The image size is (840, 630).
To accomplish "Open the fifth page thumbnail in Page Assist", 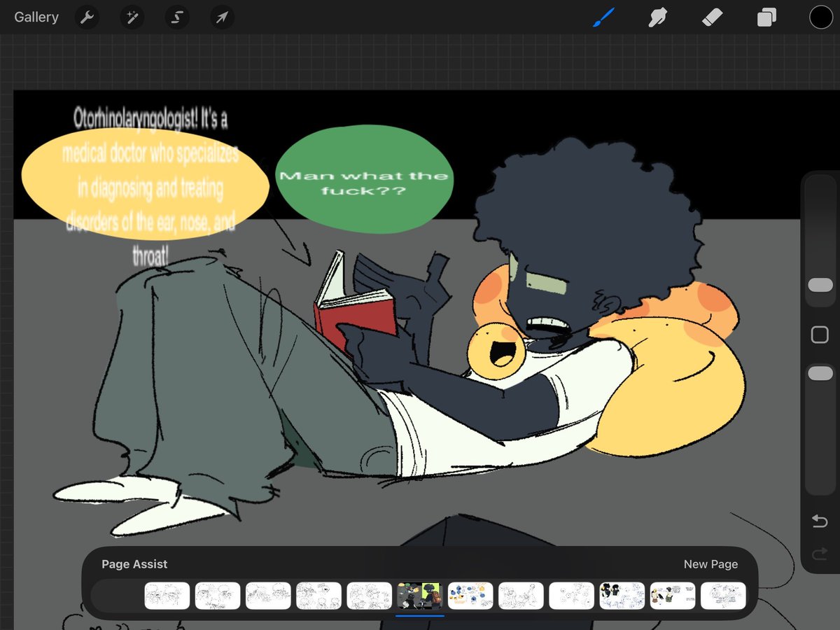I will (x=369, y=596).
